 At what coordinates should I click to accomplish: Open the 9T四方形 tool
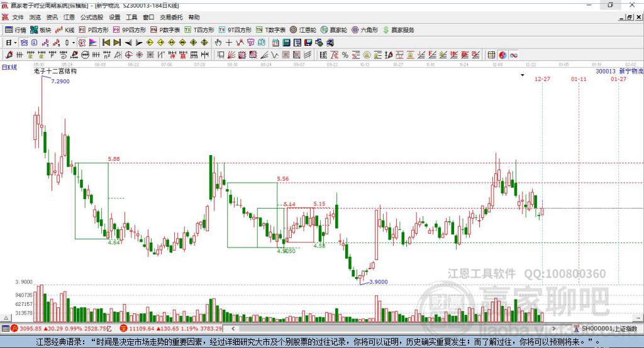point(235,30)
